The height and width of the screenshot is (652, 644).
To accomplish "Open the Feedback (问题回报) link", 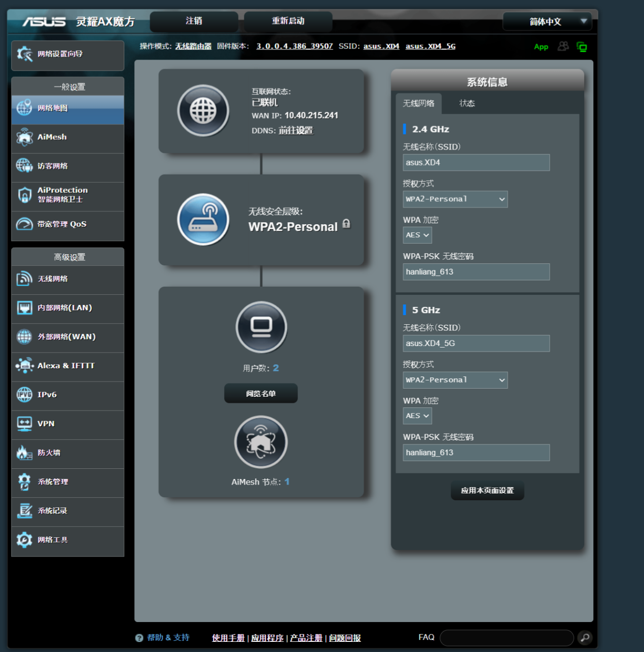I will tap(345, 638).
